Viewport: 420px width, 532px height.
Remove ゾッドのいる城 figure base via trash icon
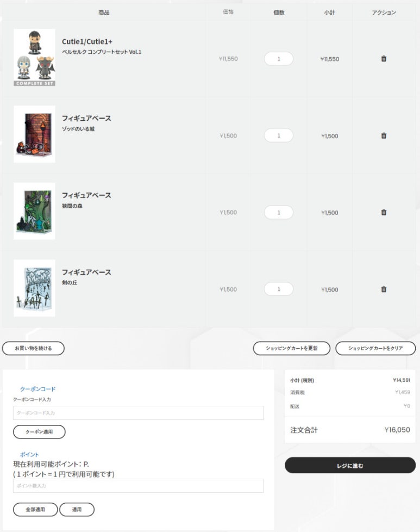pos(384,135)
